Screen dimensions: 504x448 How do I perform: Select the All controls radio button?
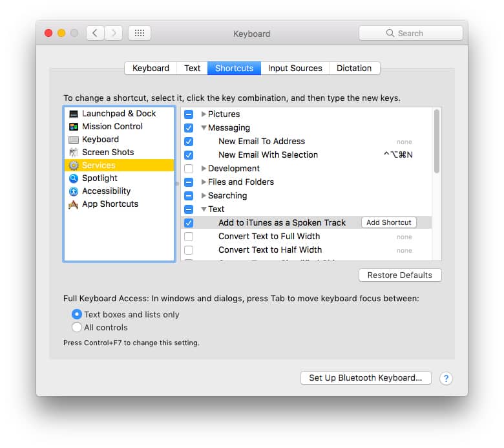tap(77, 328)
